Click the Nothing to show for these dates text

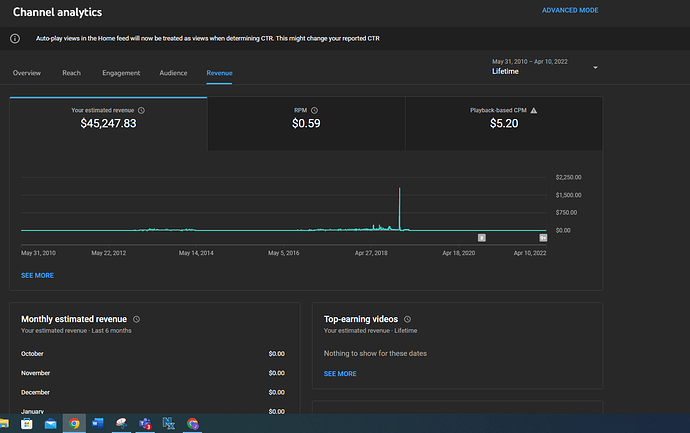pos(375,353)
